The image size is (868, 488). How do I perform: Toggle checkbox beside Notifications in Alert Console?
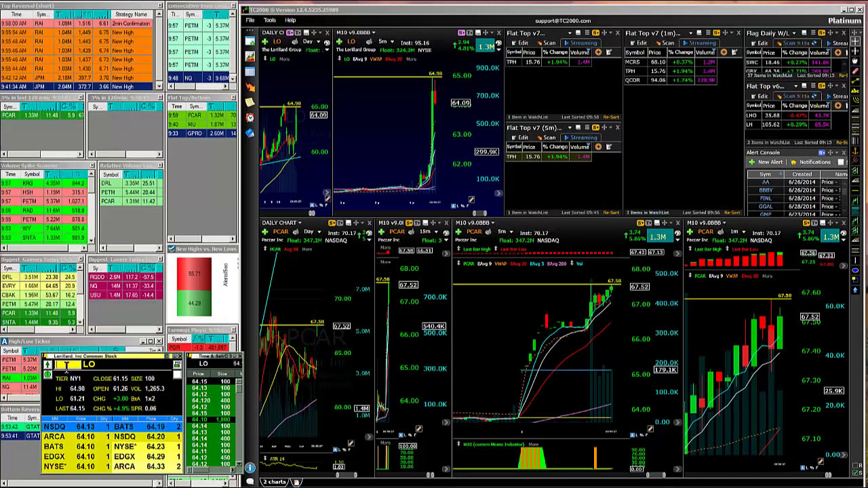[842, 162]
